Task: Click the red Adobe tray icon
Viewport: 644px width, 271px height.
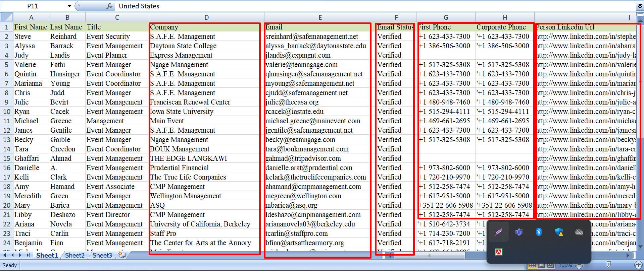Action: point(499,252)
